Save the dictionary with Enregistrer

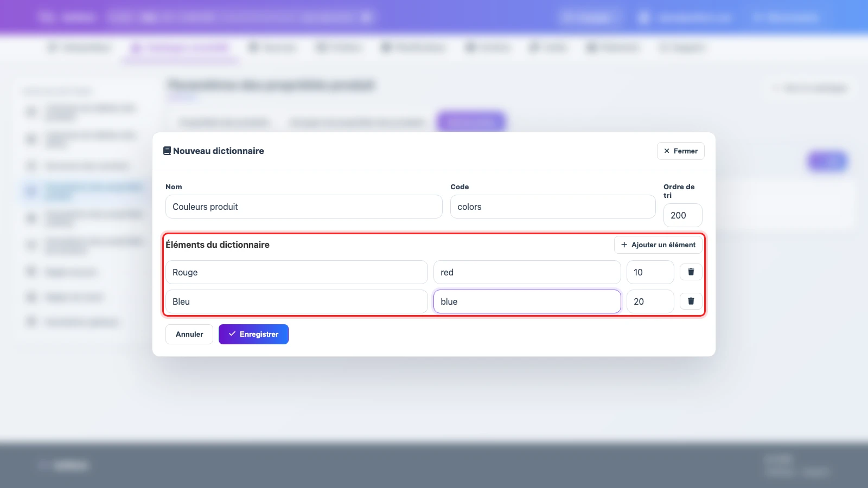[x=253, y=334]
